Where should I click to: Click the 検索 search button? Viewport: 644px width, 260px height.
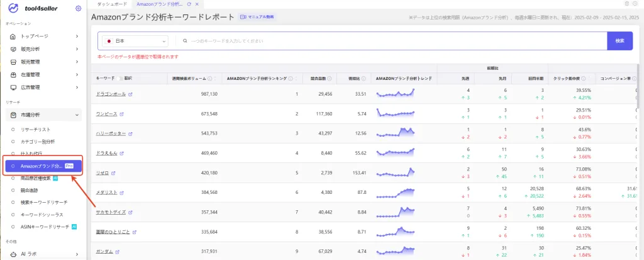tap(619, 41)
